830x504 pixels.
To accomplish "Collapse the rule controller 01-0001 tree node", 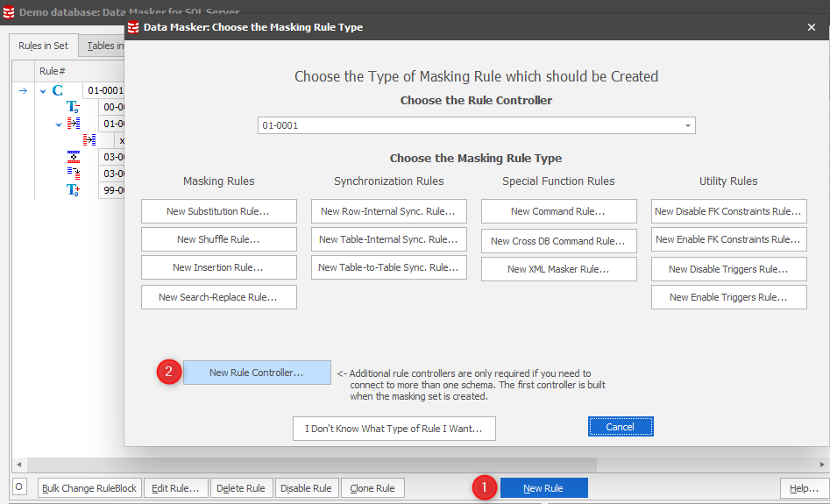I will pyautogui.click(x=42, y=90).
